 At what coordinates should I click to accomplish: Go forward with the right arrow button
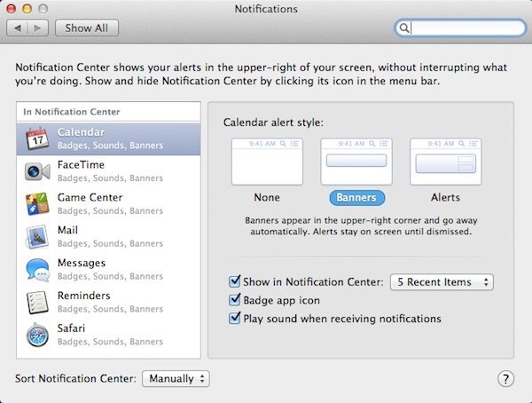click(x=37, y=28)
